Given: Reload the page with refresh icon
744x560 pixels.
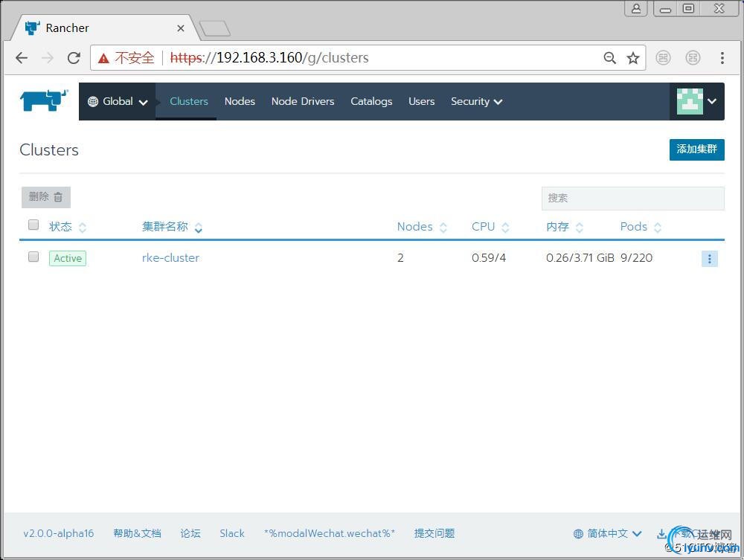Looking at the screenshot, I should tap(74, 58).
